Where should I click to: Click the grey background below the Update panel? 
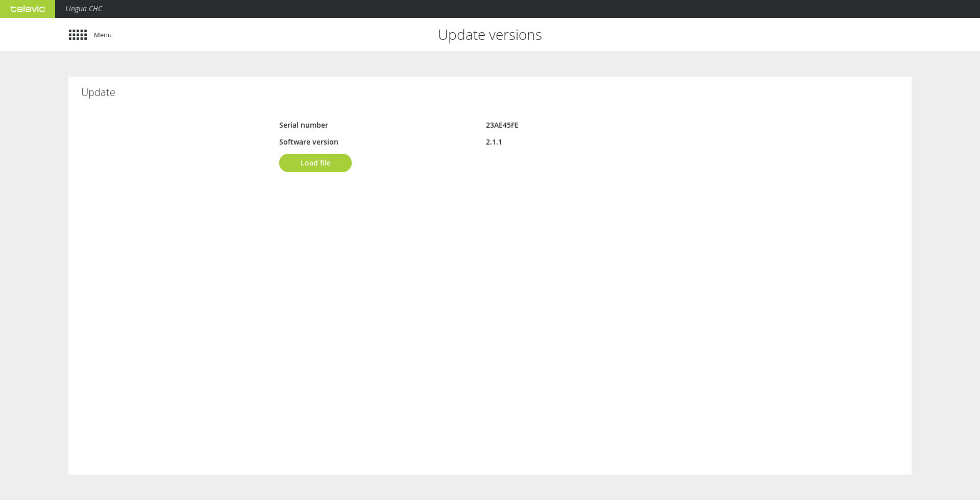[x=490, y=487]
